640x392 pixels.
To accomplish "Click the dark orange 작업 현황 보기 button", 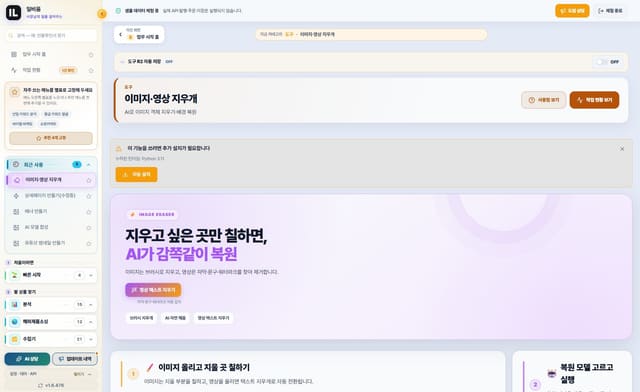I will [x=594, y=100].
